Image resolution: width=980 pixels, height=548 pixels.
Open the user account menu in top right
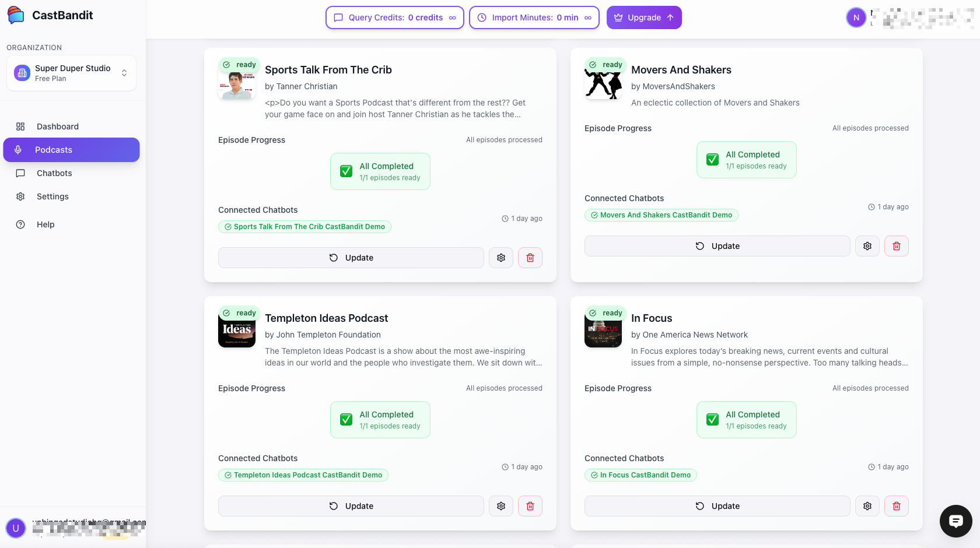tap(856, 17)
